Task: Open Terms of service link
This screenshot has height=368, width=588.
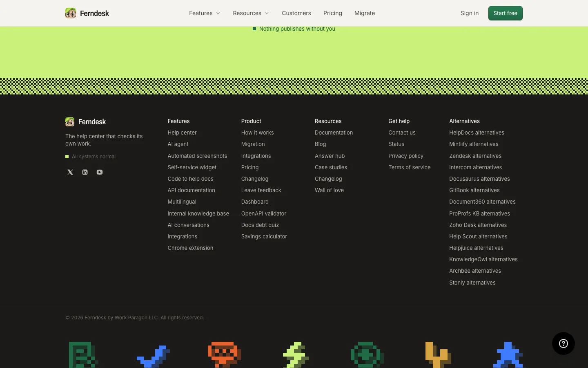Action: [410, 167]
